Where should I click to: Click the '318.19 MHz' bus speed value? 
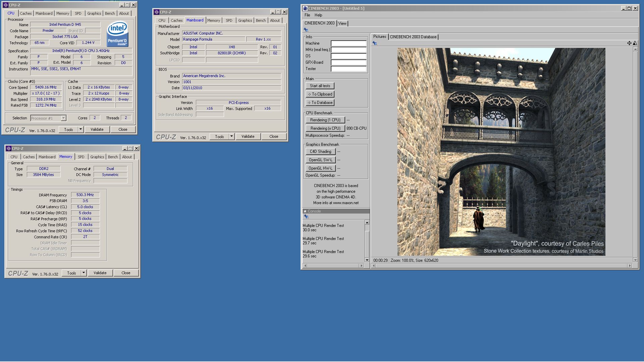click(46, 100)
